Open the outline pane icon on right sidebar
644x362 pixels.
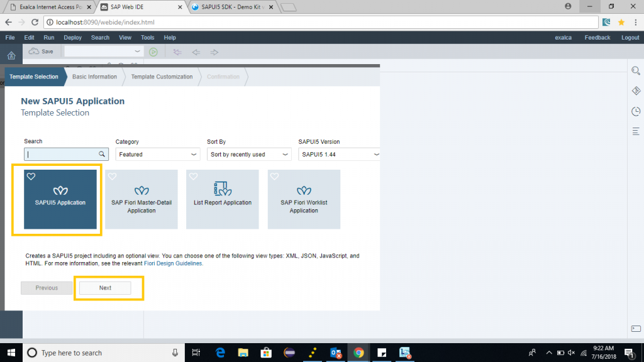point(636,131)
